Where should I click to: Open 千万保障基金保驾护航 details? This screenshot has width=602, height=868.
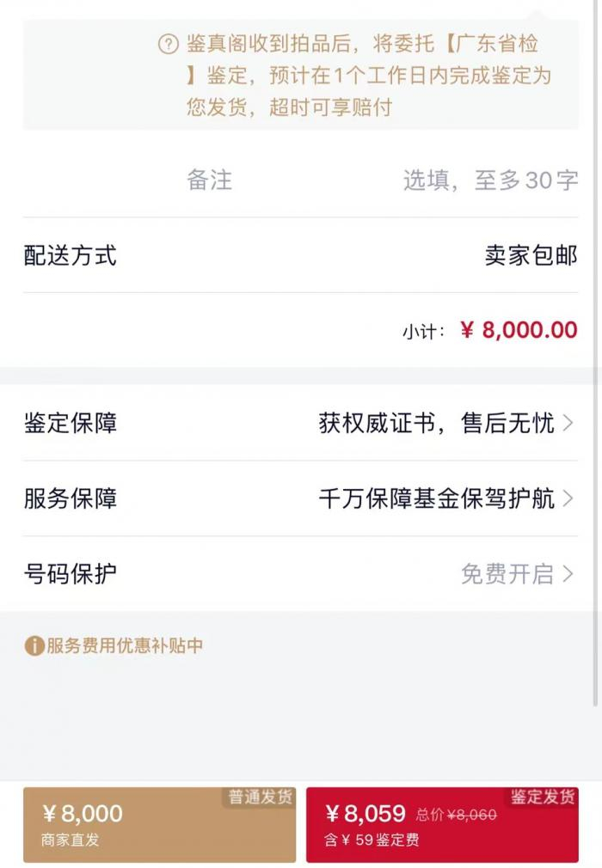tap(436, 498)
